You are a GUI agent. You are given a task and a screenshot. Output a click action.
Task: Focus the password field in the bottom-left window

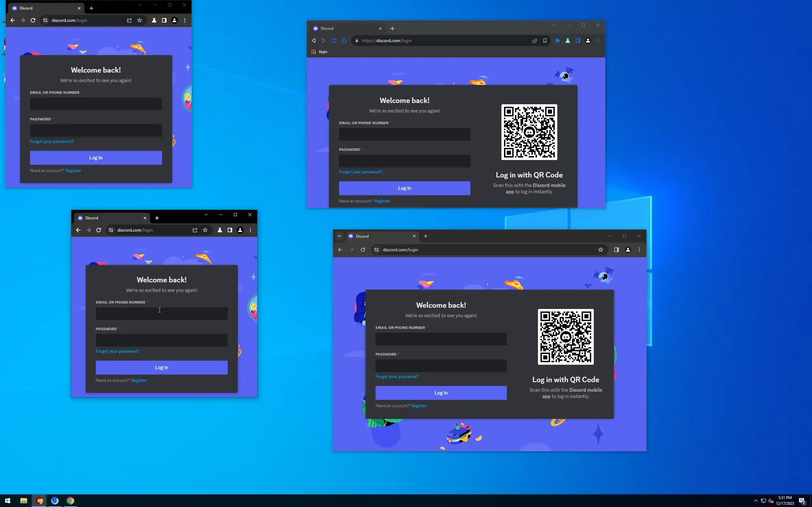point(161,340)
